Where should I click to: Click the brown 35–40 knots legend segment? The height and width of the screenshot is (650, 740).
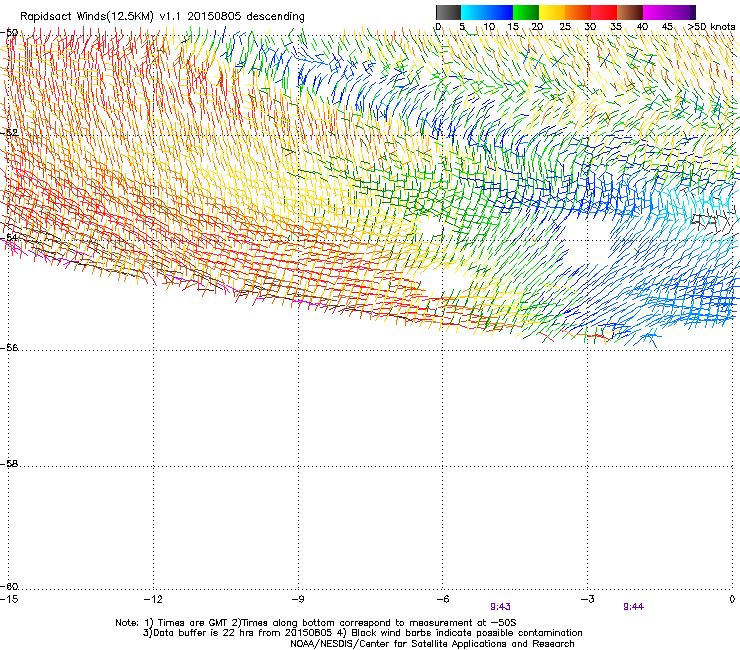630,12
